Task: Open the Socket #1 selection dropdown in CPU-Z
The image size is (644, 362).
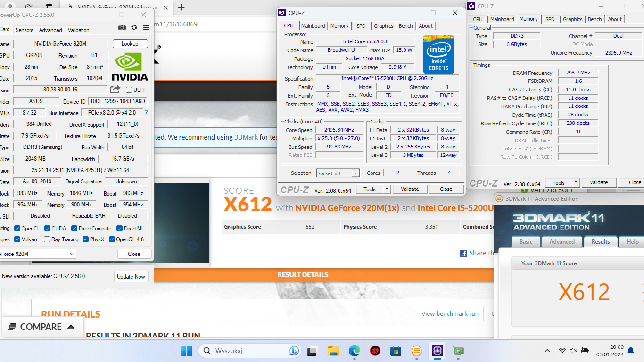Action: click(338, 173)
